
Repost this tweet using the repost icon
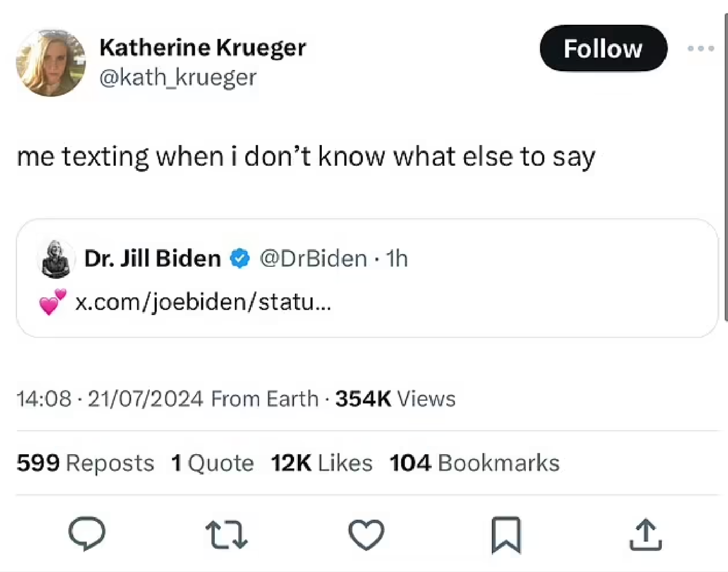click(226, 534)
